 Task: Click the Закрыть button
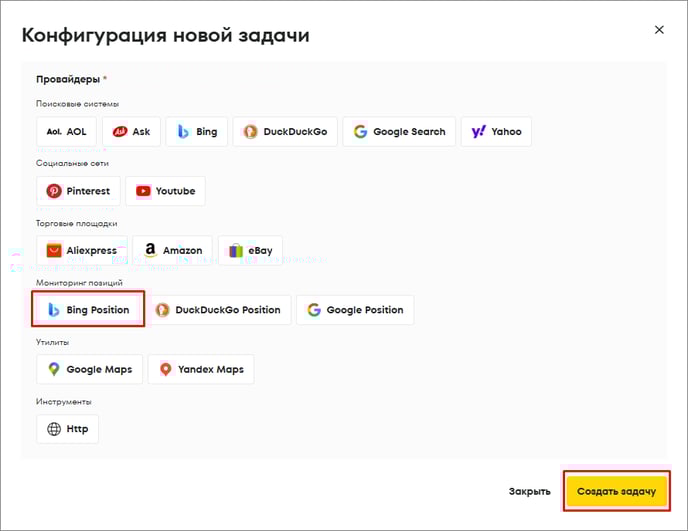(530, 491)
